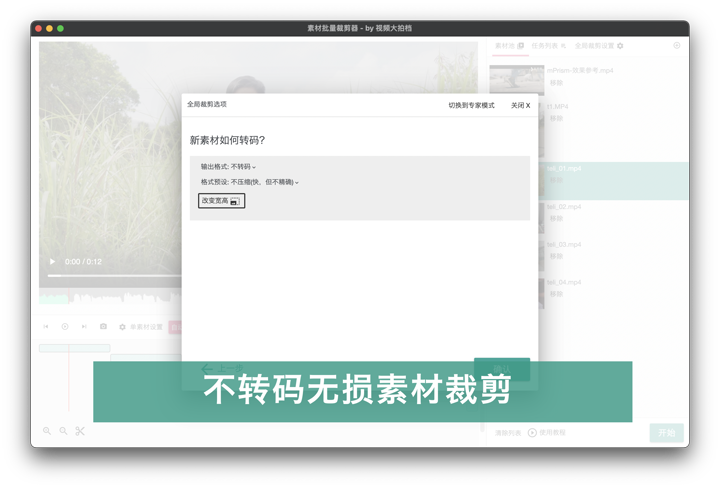The width and height of the screenshot is (720, 488).
Task: Select the scissors cut tool
Action: [80, 431]
